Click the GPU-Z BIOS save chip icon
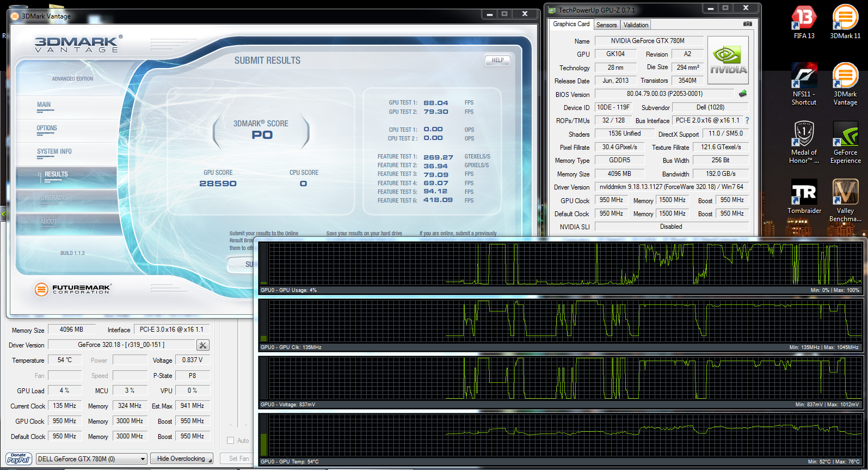 pyautogui.click(x=743, y=94)
